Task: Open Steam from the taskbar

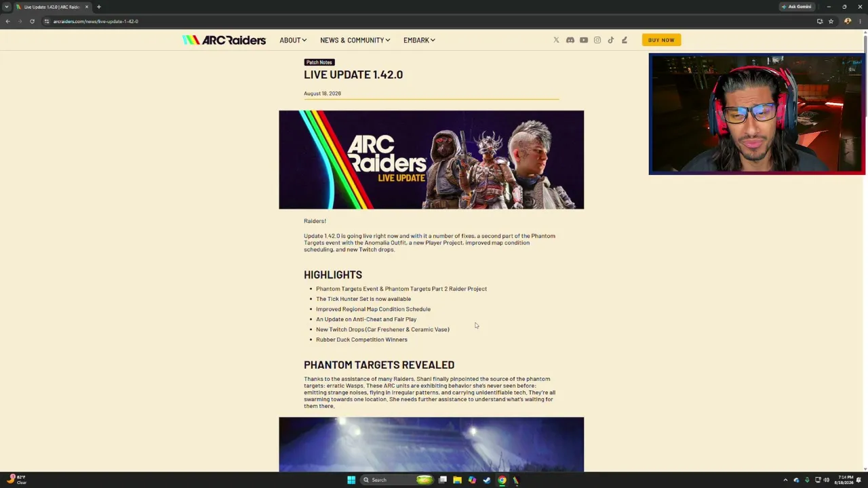Action: (487, 480)
